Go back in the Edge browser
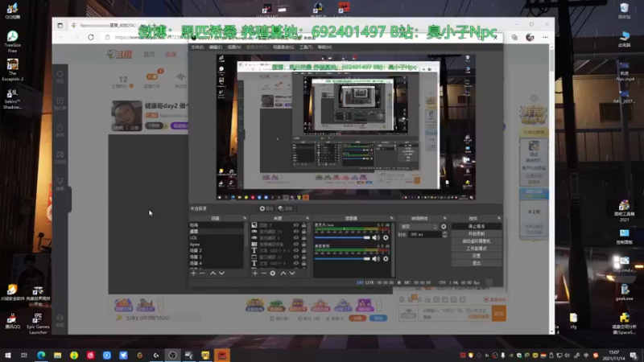 click(61, 37)
